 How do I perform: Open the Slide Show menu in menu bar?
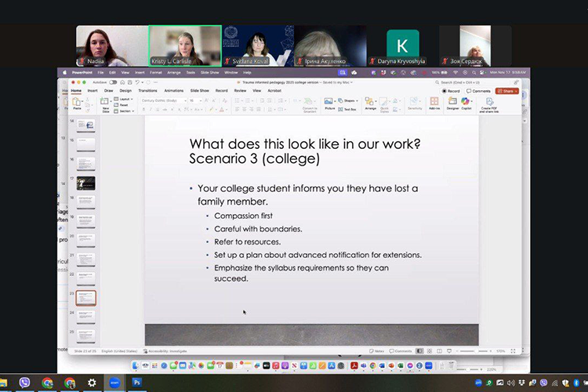pyautogui.click(x=209, y=73)
